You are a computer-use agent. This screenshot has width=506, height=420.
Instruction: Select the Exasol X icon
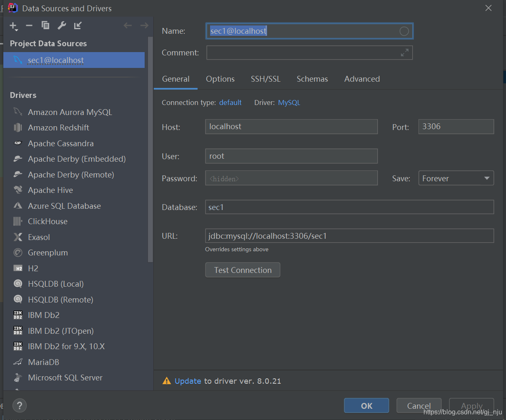click(x=18, y=237)
